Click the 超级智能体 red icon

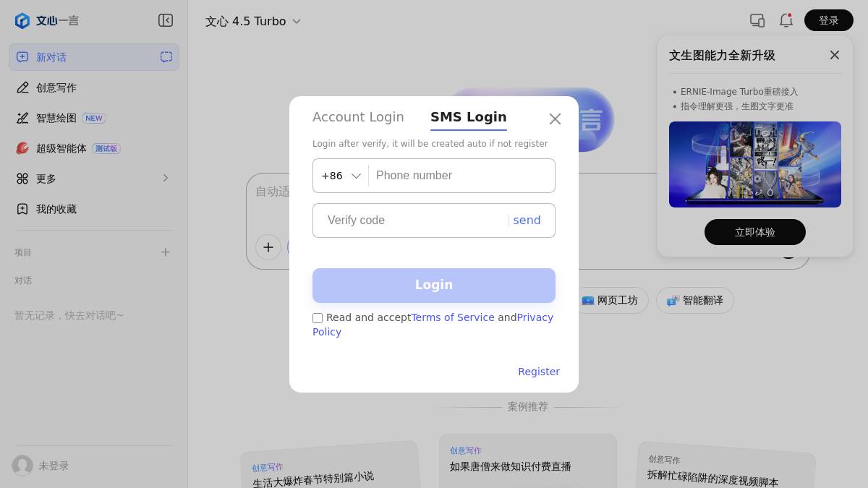pyautogui.click(x=22, y=148)
